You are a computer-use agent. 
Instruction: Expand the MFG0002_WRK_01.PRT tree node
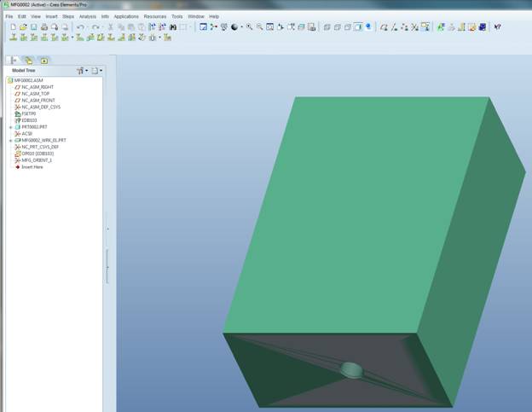(10, 140)
